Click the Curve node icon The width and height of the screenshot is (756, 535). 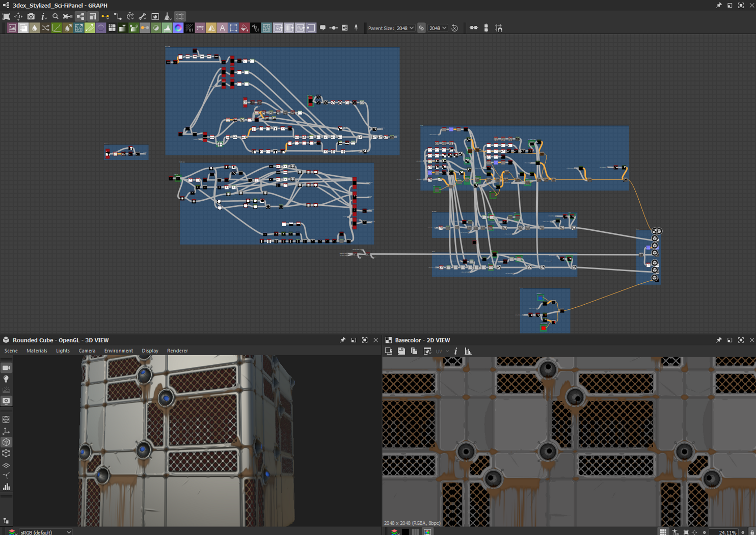click(x=57, y=28)
